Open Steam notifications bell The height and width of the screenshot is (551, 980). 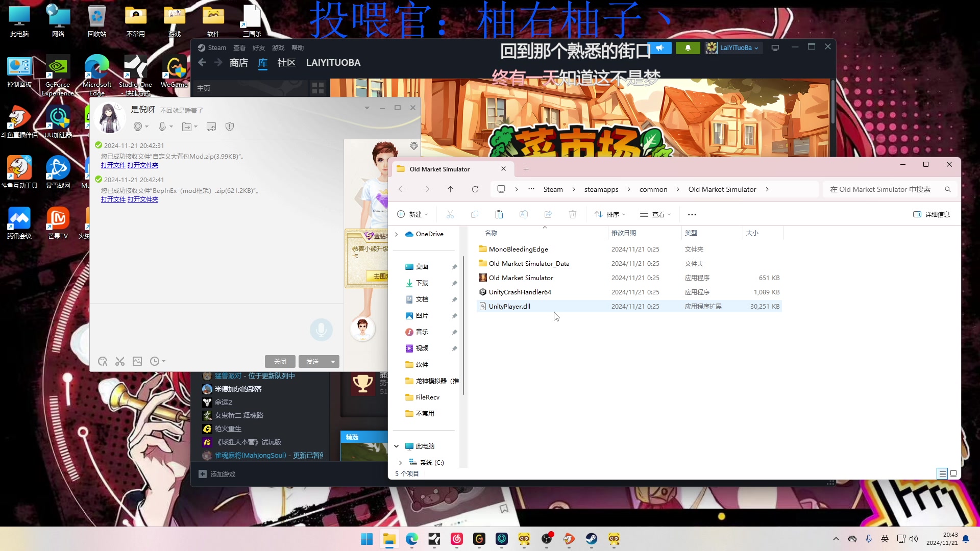(x=688, y=48)
